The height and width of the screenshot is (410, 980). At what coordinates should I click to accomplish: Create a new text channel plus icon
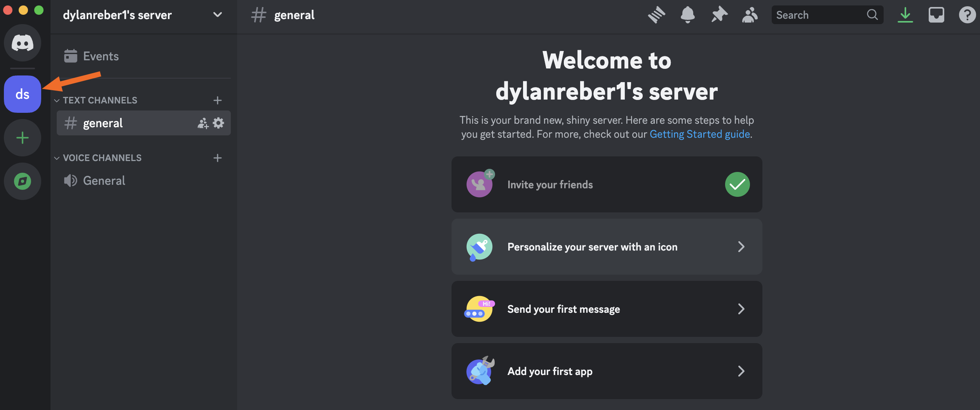[x=218, y=100]
